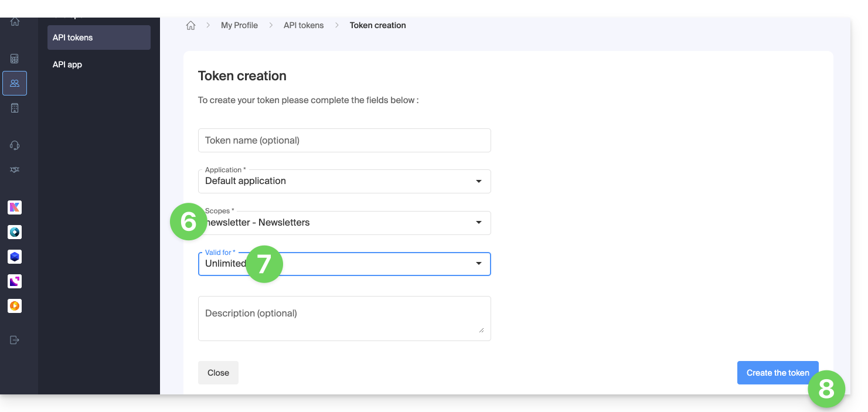The width and height of the screenshot is (868, 412).
Task: Go to My Profile breadcrumb link
Action: (239, 25)
